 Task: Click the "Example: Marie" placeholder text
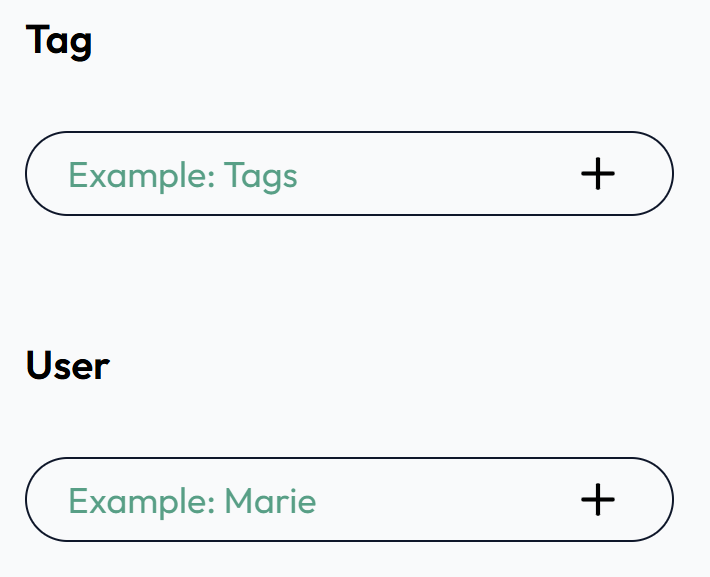tap(192, 501)
